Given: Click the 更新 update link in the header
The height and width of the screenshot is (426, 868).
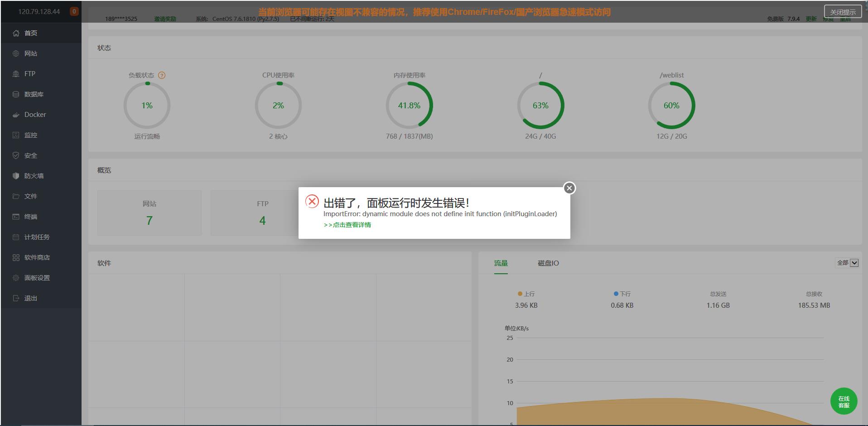Looking at the screenshot, I should [811, 19].
